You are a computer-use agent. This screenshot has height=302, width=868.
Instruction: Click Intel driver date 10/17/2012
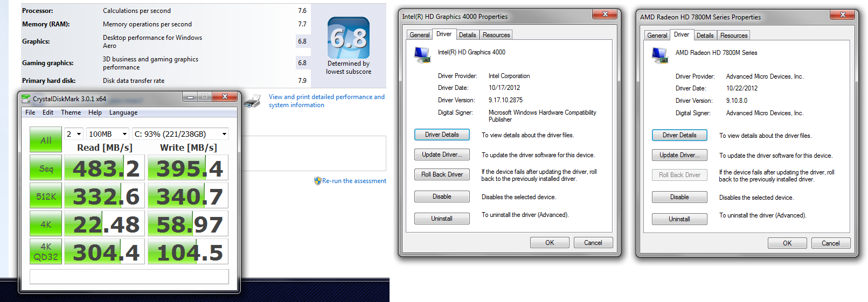(504, 88)
